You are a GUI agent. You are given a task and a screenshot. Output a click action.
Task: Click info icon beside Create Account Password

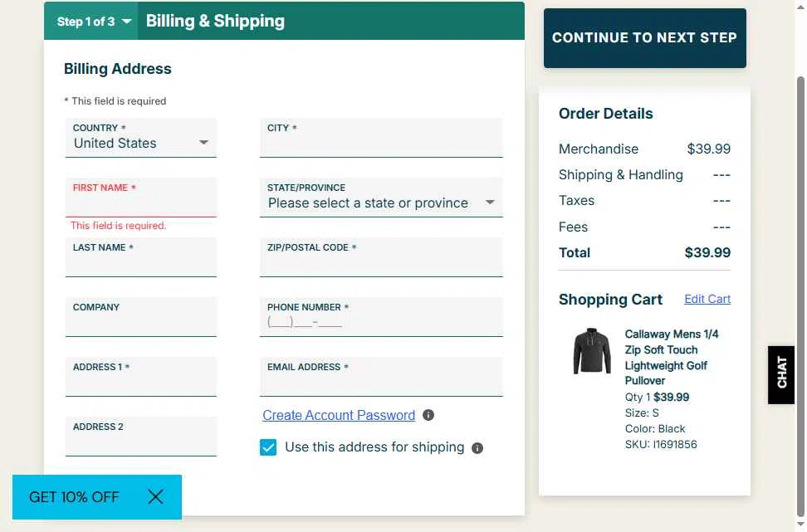[x=428, y=415]
